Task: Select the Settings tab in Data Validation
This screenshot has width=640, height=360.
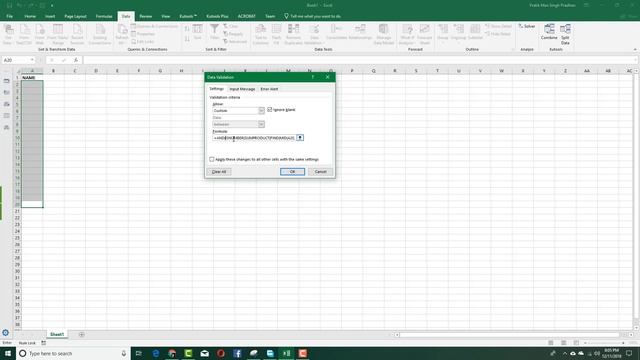Action: click(216, 89)
